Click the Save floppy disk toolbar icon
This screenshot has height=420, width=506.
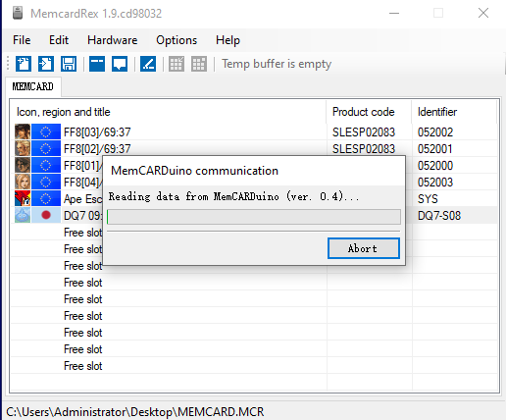pos(69,64)
